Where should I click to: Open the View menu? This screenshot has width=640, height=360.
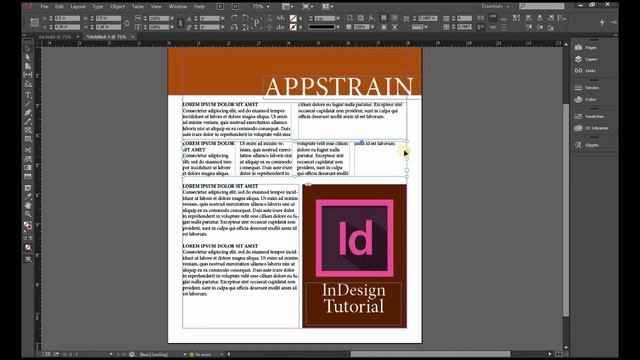(156, 7)
